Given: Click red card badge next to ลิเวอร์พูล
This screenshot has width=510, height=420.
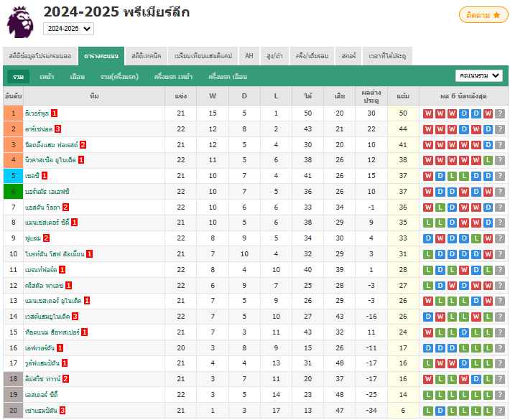Looking at the screenshot, I should pos(55,113).
